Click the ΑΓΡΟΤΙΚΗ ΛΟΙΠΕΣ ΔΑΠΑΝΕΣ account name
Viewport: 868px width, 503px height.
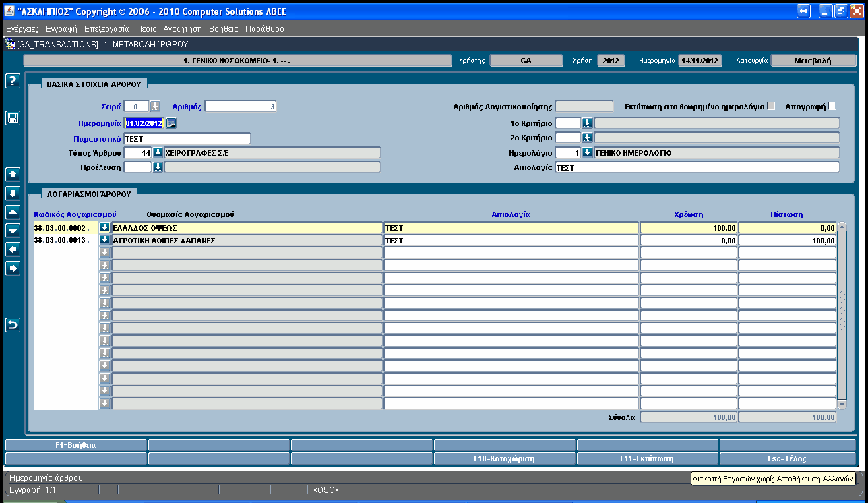pyautogui.click(x=247, y=240)
